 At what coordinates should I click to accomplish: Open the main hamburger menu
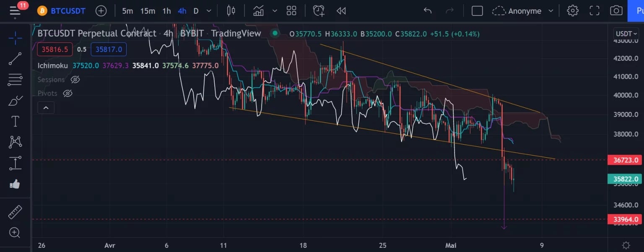[x=15, y=11]
